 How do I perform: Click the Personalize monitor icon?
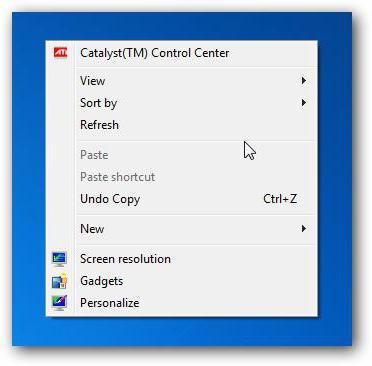coord(60,303)
